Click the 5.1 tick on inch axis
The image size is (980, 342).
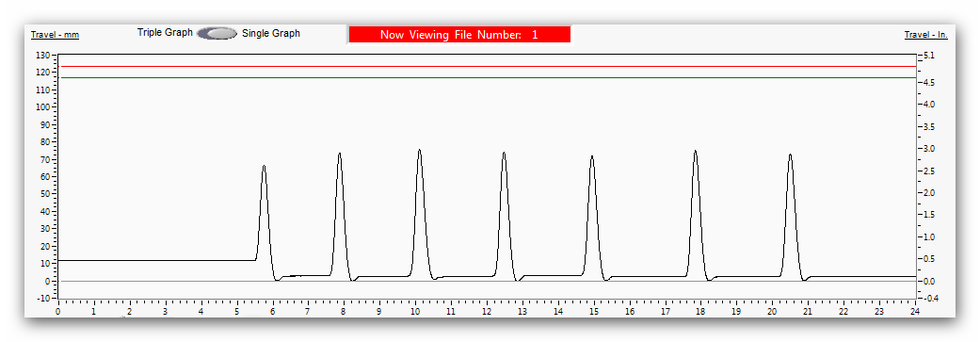(x=929, y=55)
